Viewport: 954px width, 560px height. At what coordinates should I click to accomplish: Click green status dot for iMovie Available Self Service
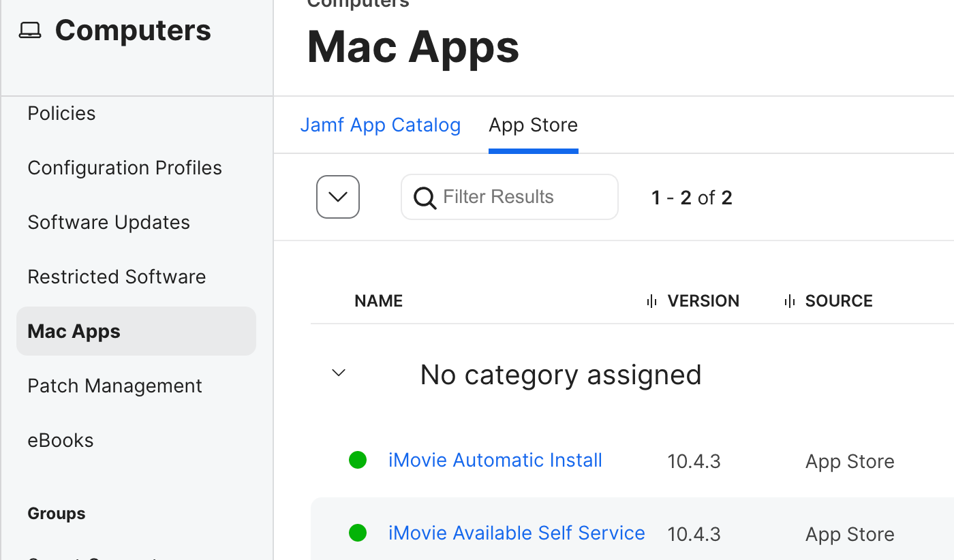[x=358, y=533]
